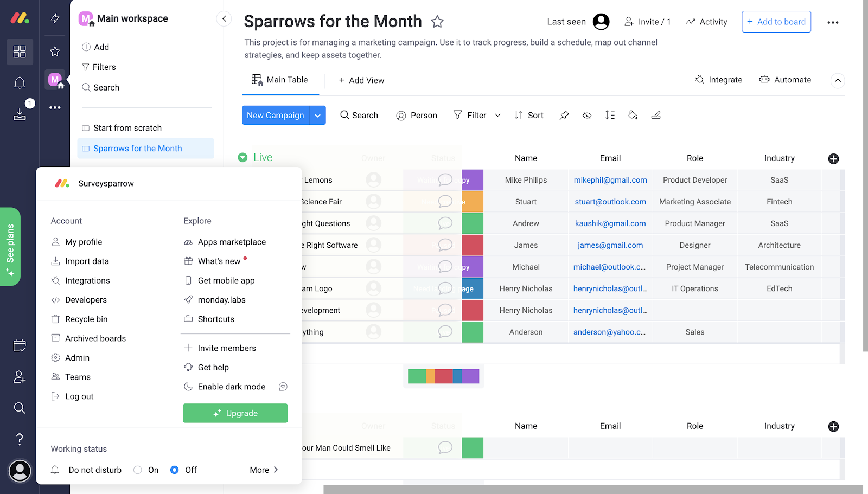Open the workspaces grid icon
868x494 pixels.
click(x=20, y=52)
